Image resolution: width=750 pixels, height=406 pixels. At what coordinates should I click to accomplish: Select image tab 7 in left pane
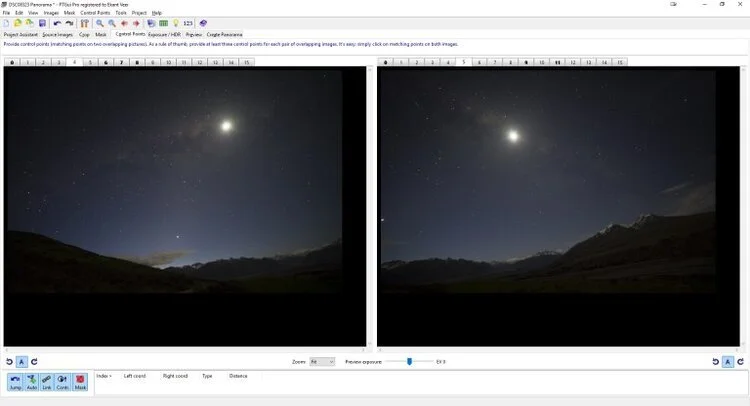121,62
